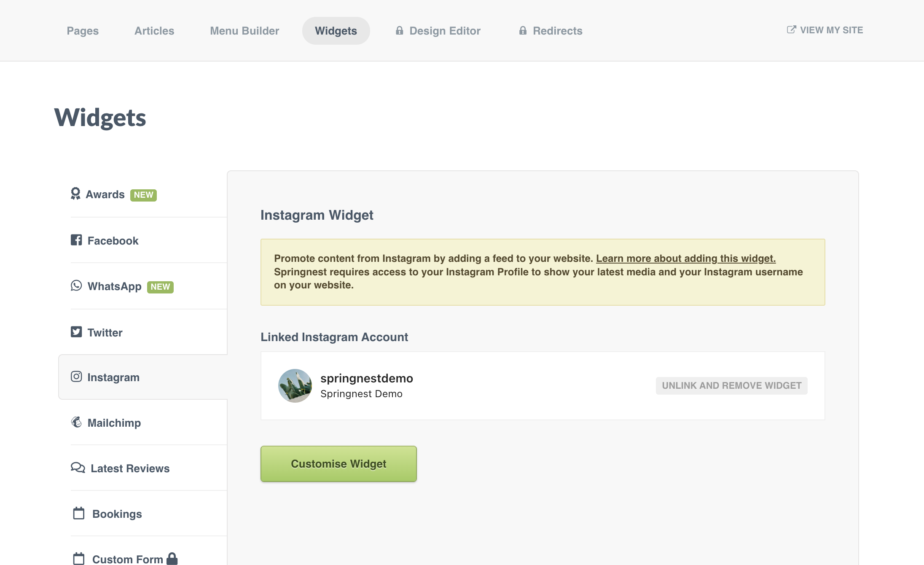Click the springnestdemo profile picture

click(x=295, y=386)
